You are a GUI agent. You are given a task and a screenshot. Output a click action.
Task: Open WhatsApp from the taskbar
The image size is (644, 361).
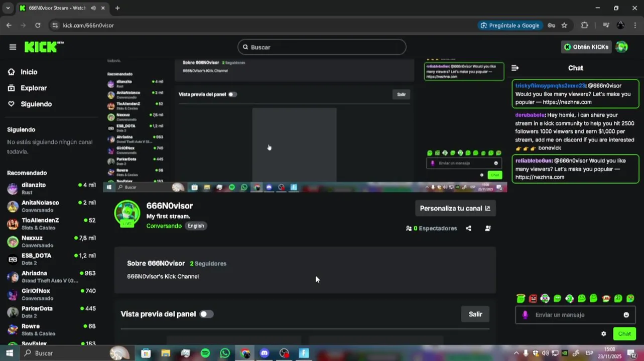225,353
